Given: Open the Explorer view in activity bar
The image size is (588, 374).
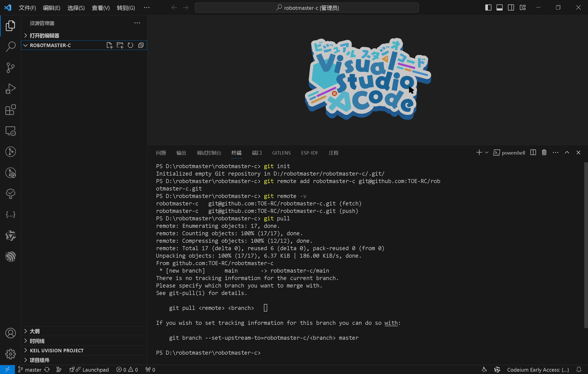Looking at the screenshot, I should pyautogui.click(x=10, y=26).
